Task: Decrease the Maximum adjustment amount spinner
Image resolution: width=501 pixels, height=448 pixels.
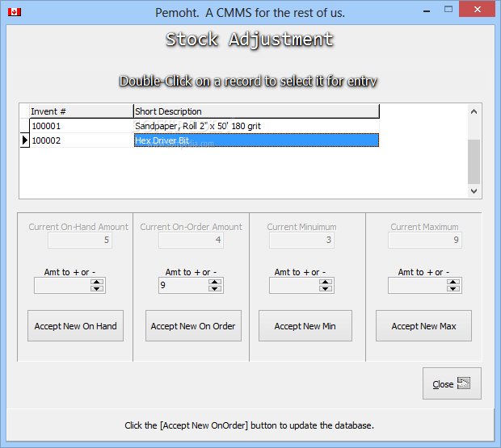Action: (453, 289)
